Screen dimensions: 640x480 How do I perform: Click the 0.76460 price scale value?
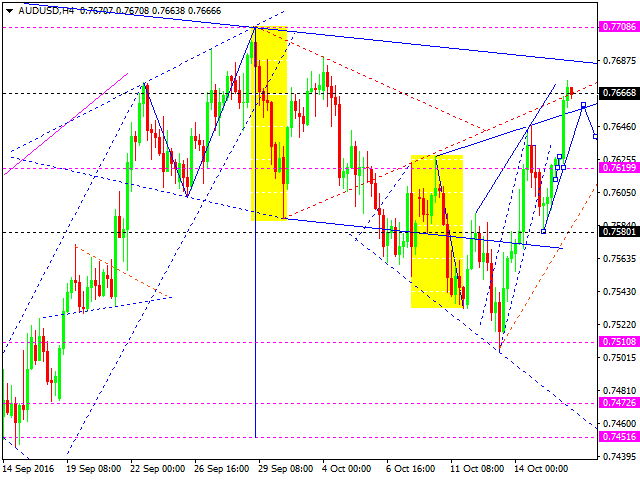click(x=619, y=127)
